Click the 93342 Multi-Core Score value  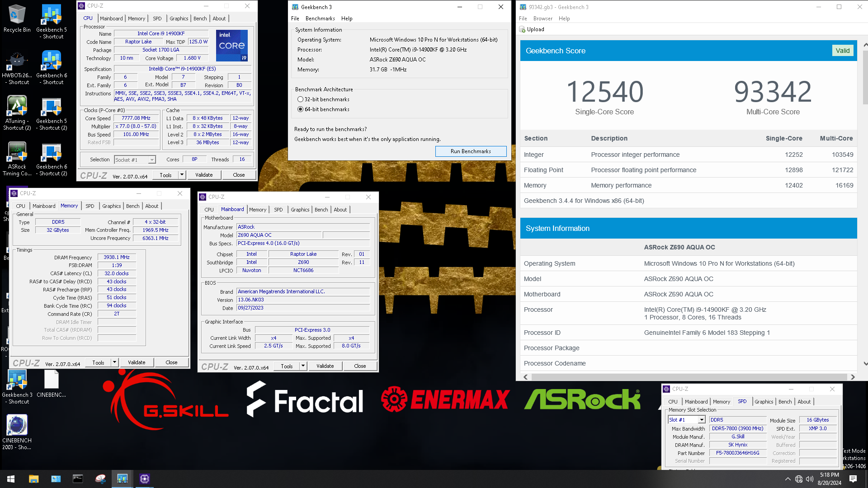(773, 91)
